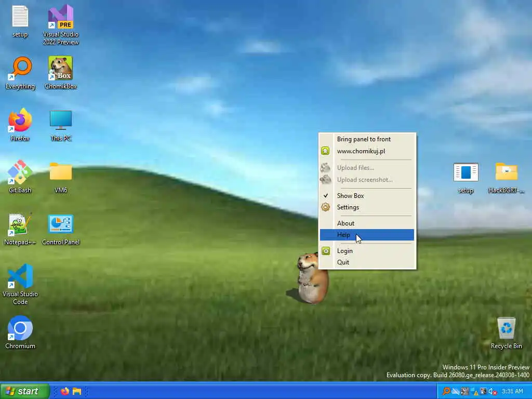
Task: Open the Start menu button
Action: pyautogui.click(x=25, y=391)
